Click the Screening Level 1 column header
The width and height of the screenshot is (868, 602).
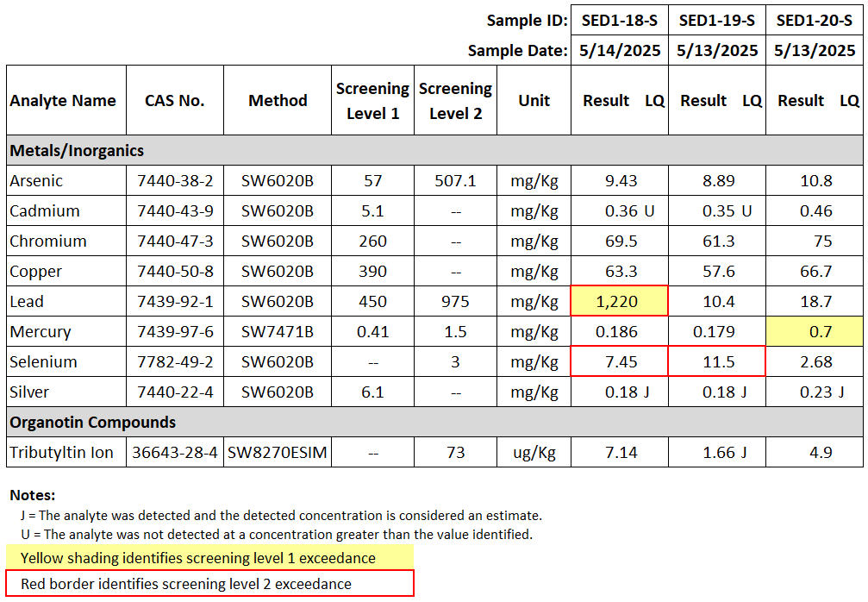pos(372,99)
